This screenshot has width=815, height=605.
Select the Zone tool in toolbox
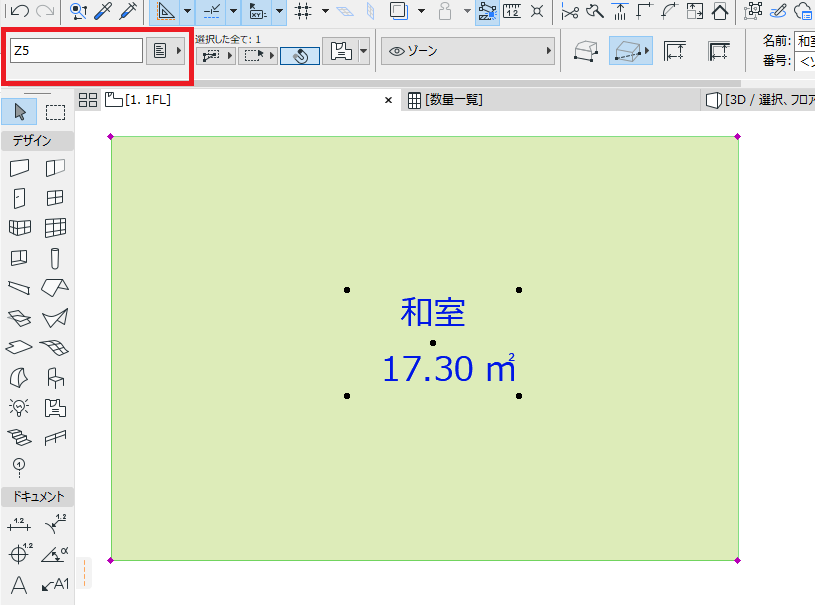click(x=55, y=408)
